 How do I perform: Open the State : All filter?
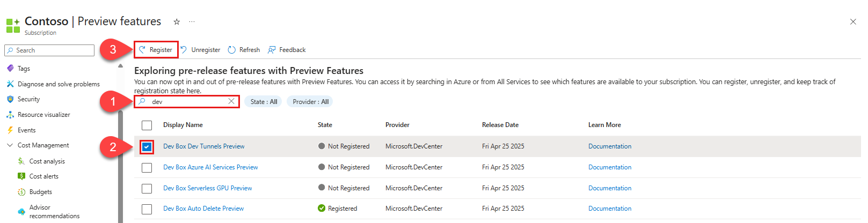264,102
